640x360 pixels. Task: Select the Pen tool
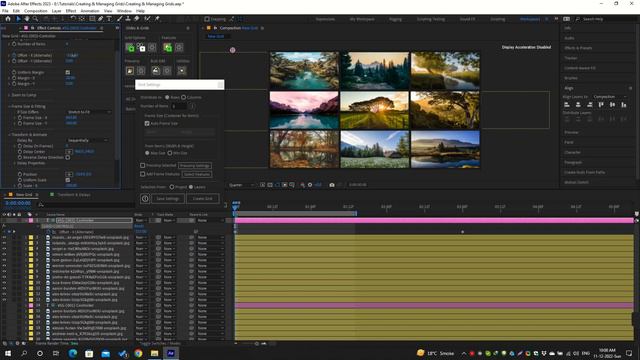tap(100, 19)
